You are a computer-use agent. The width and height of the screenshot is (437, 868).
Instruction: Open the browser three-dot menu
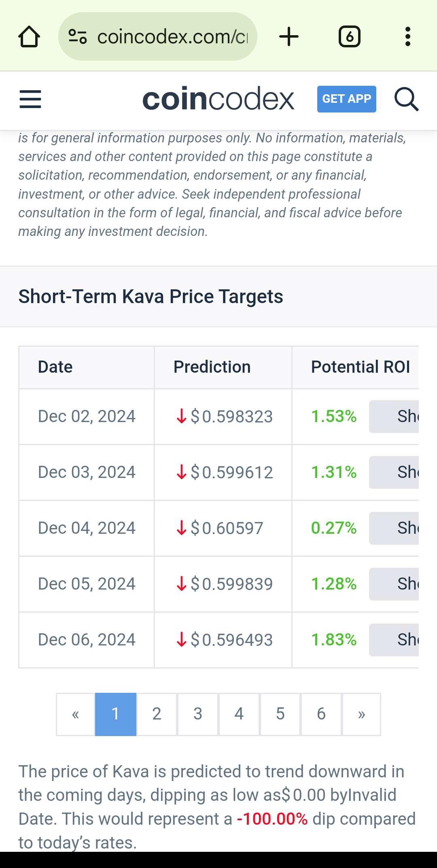(407, 37)
